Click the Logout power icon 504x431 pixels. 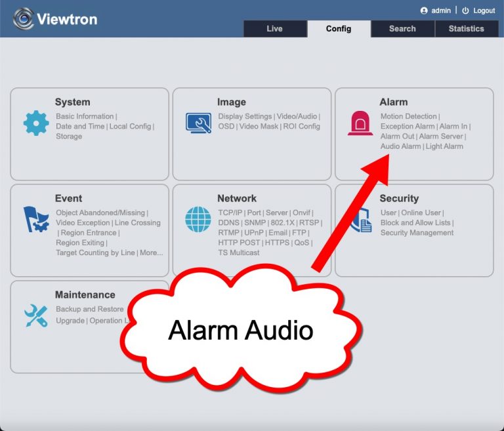tap(465, 10)
